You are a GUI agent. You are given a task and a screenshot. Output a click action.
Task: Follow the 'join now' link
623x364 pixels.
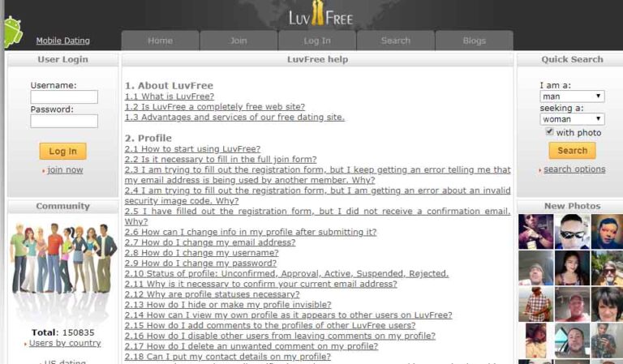[x=65, y=170]
